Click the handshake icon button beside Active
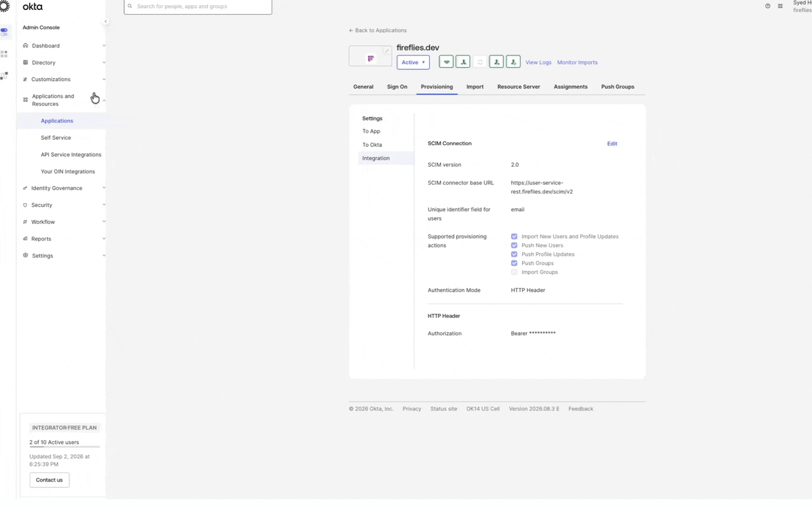Image resolution: width=812 pixels, height=509 pixels. 446,62
